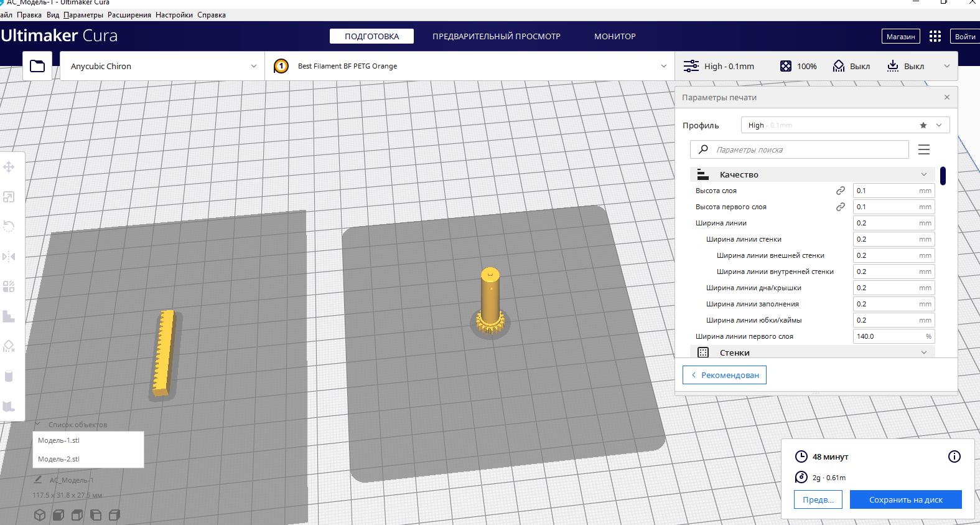Screen dimensions: 980x525
Task: Open the Справка menu
Action: tap(212, 15)
